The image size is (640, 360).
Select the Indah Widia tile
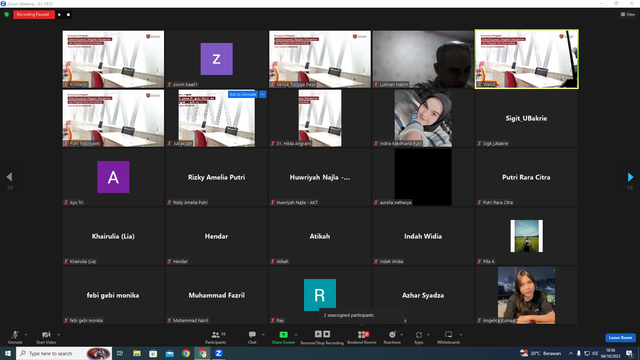(423, 236)
